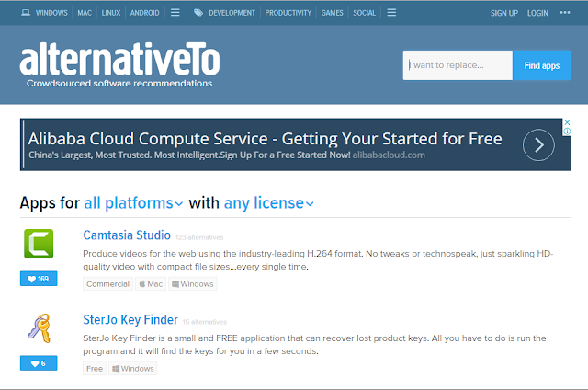This screenshot has height=390, width=588.
Task: Open the Camtasia Studio title link
Action: click(127, 235)
